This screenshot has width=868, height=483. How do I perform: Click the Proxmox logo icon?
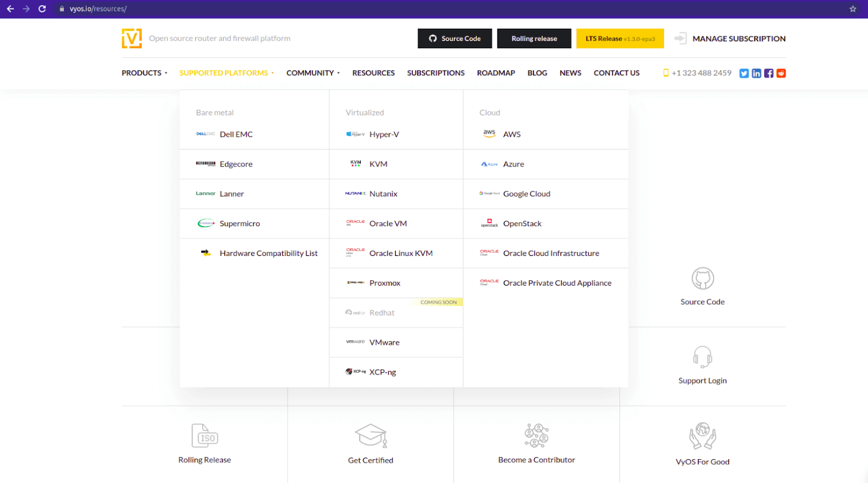[x=355, y=282]
